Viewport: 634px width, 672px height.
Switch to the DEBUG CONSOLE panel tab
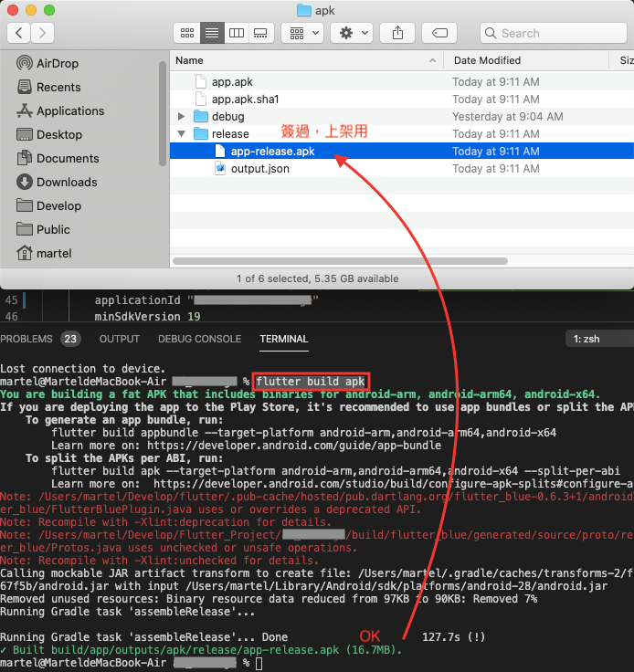(x=199, y=339)
